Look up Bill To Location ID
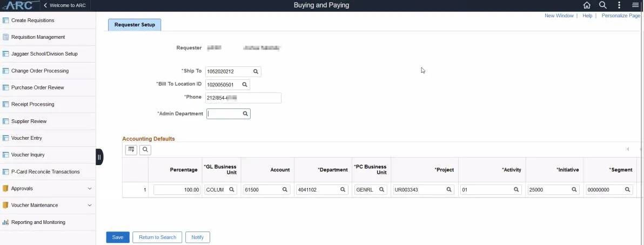644x245 pixels. coord(244,85)
